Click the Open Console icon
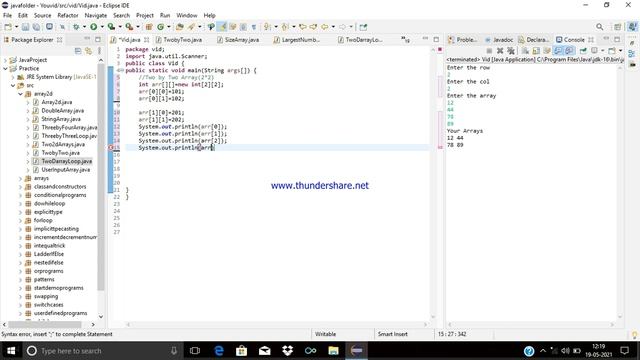Screen dimensions: 640x360 click(x=612, y=51)
